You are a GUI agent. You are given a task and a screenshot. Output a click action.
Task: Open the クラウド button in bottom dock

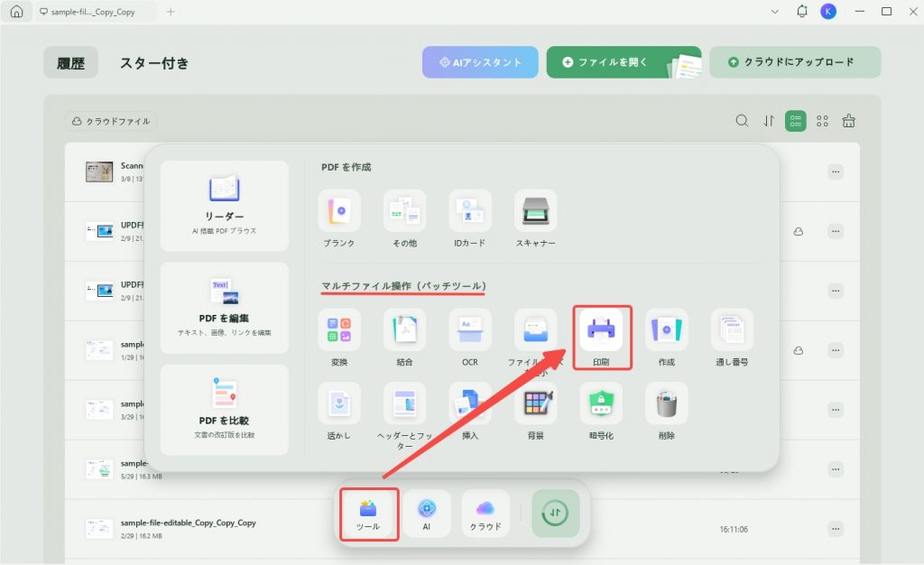tap(485, 514)
